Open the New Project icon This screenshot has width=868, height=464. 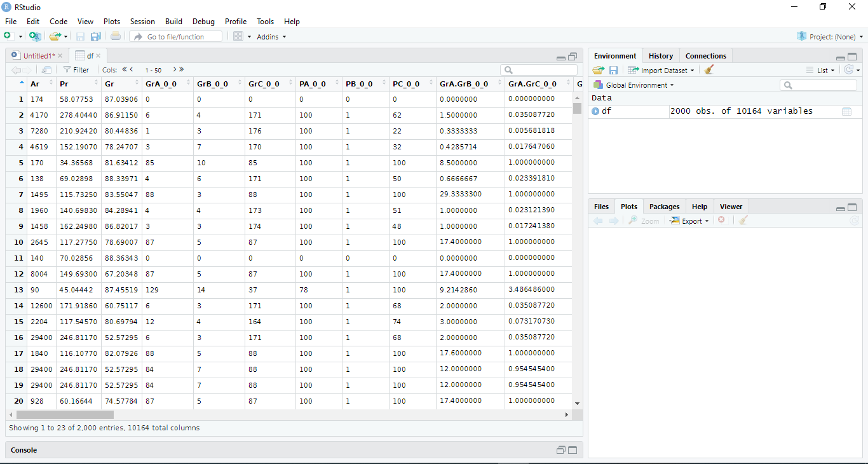click(36, 36)
